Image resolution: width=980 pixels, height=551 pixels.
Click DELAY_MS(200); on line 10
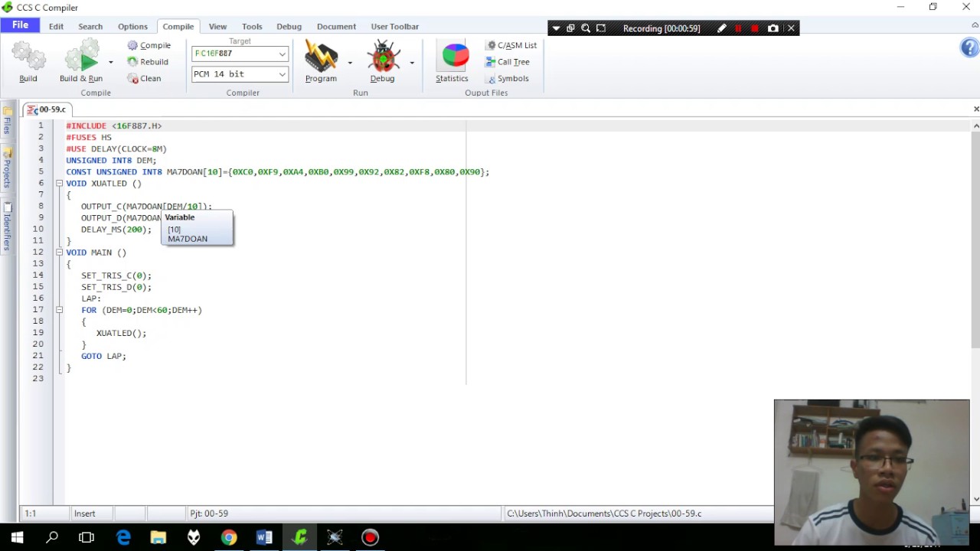116,230
